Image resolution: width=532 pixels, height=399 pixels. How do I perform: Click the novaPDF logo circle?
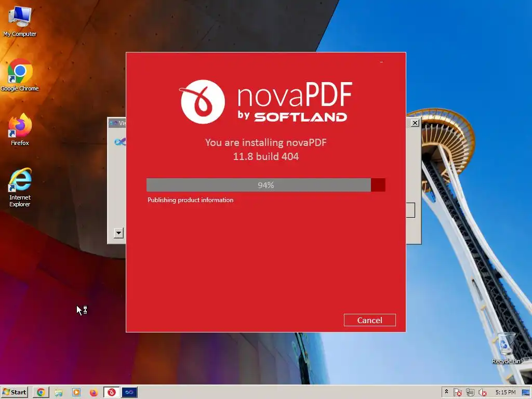[203, 102]
